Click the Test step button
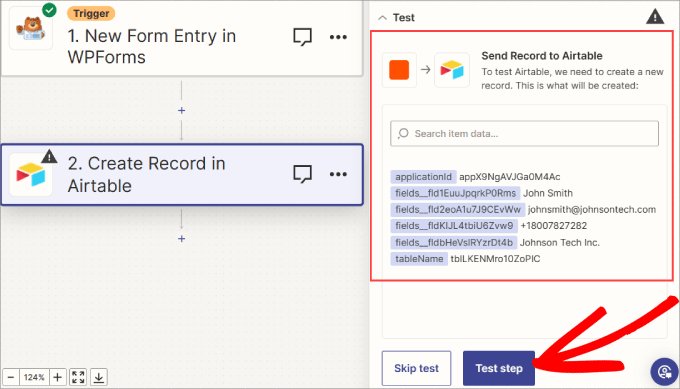The image size is (680, 389). pyautogui.click(x=499, y=368)
